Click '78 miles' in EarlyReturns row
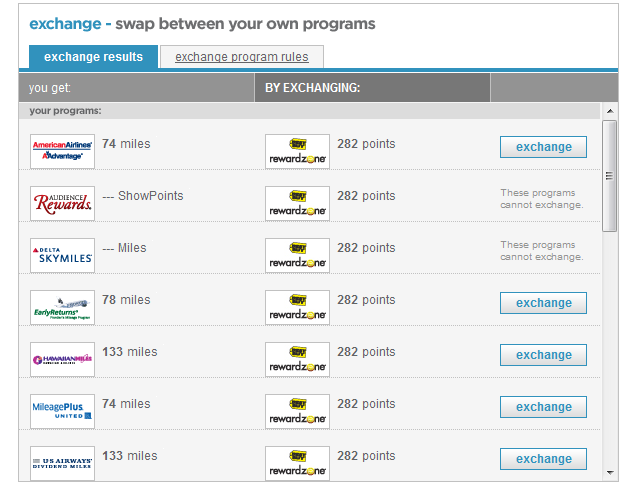634x498 pixels. 126,300
